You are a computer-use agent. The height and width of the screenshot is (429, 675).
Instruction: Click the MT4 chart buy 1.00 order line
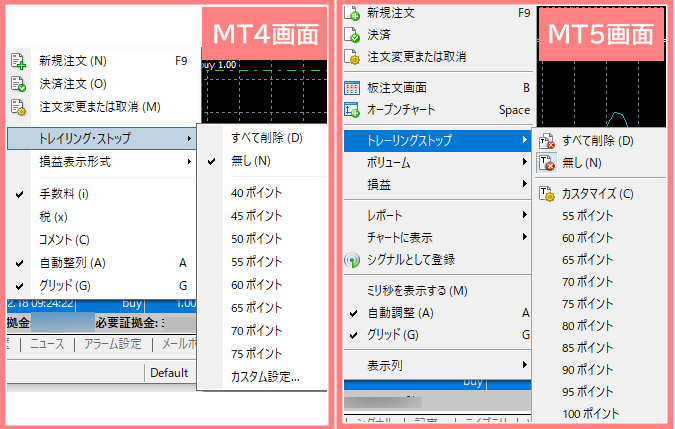[263, 70]
